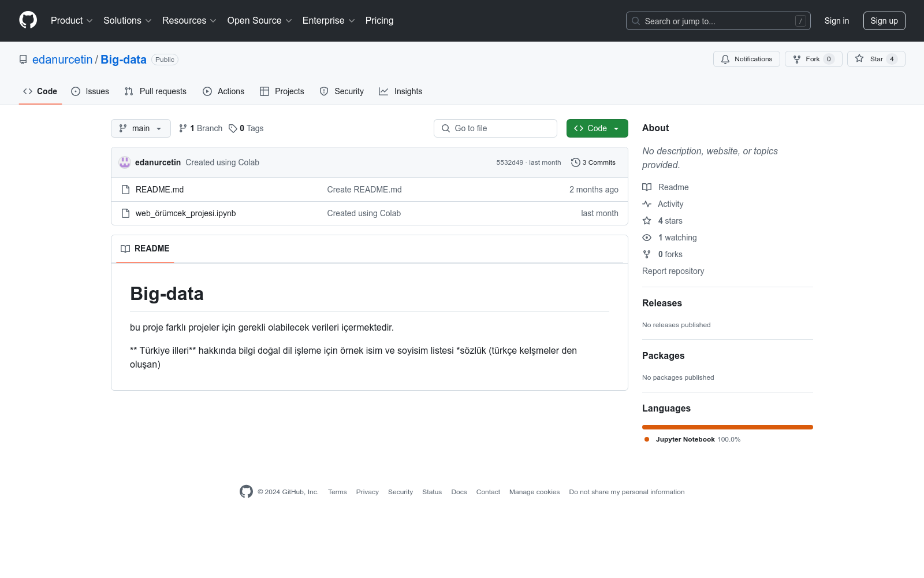Click the Report repository link
This screenshot has width=924, height=578.
(673, 271)
